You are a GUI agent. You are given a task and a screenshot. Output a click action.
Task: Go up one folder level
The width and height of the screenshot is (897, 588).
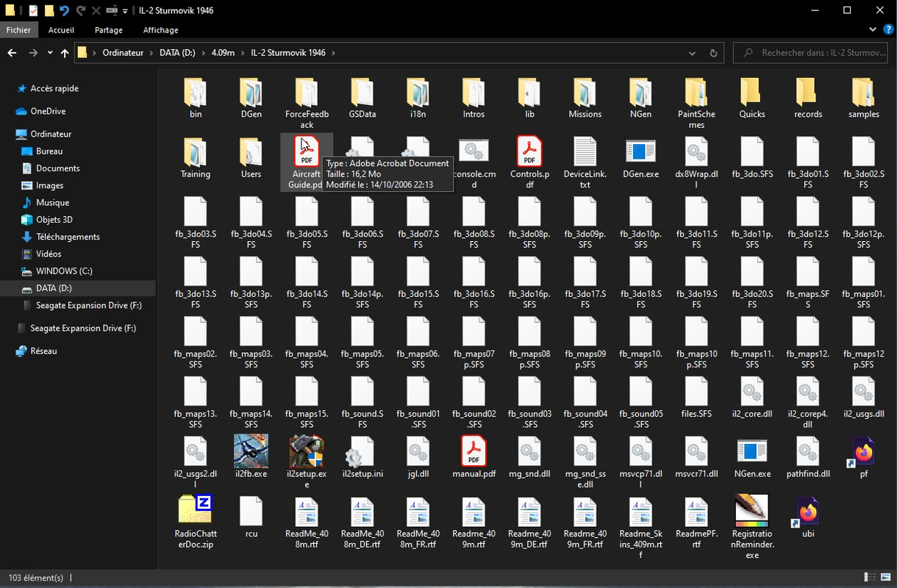click(65, 53)
